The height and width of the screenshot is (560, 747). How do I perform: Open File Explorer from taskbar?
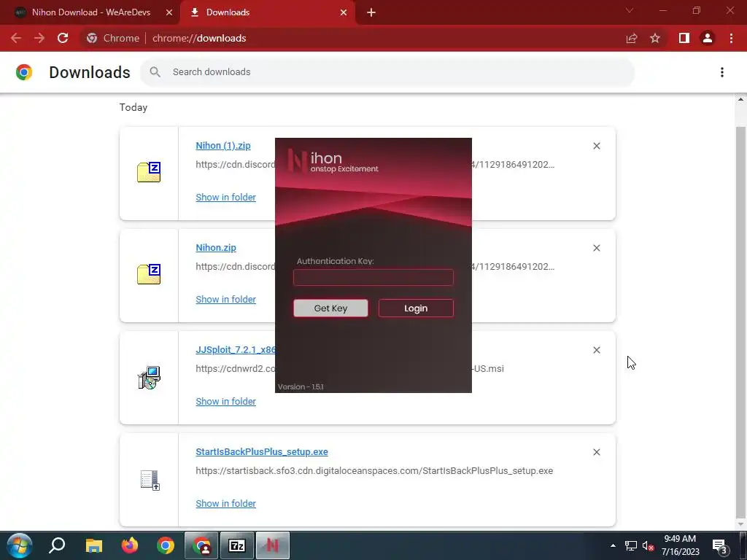pos(94,545)
